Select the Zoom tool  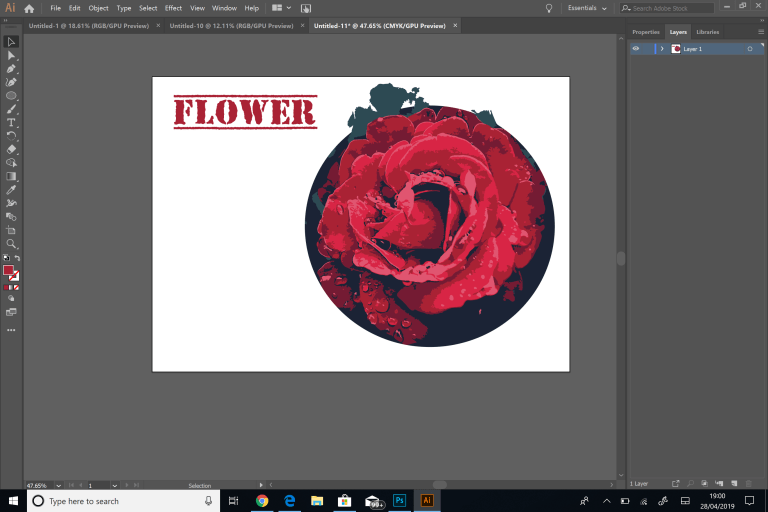click(x=11, y=244)
